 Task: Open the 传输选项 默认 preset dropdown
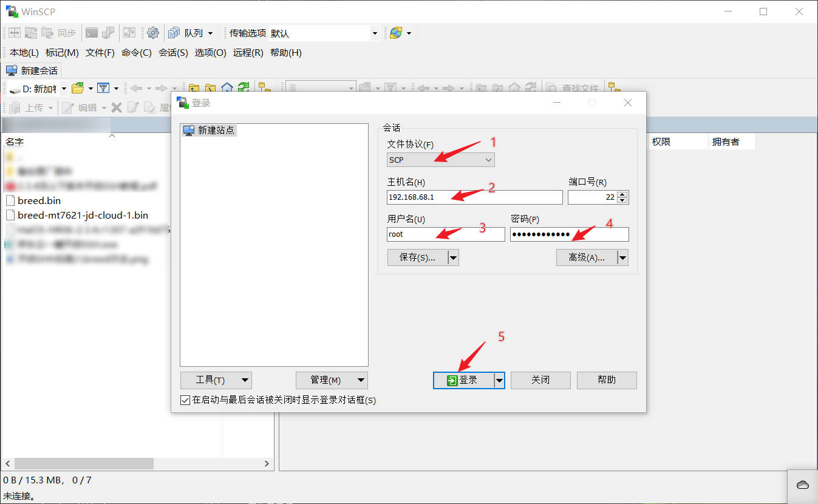coord(375,33)
